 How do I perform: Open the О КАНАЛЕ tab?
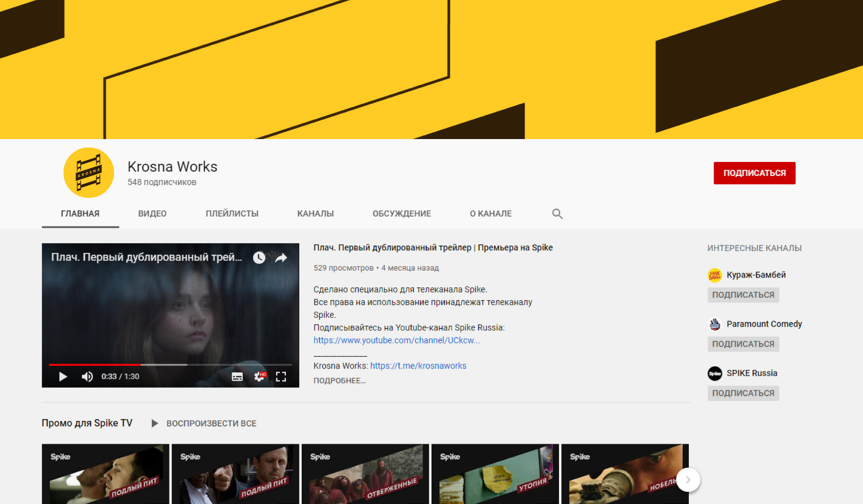pos(491,214)
